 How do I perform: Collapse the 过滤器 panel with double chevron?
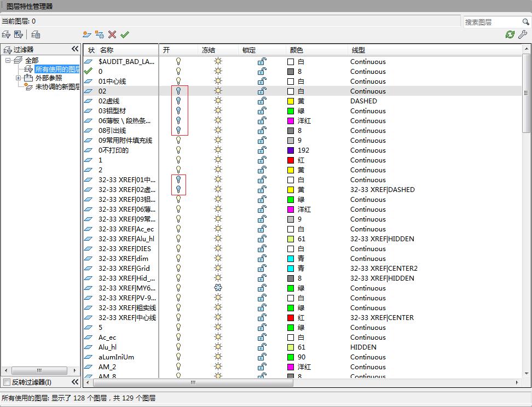(x=75, y=49)
